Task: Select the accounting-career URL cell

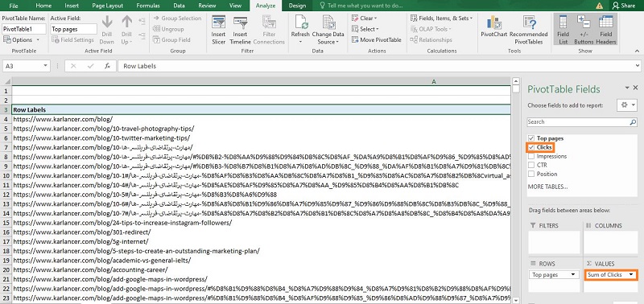Action: pos(261,270)
